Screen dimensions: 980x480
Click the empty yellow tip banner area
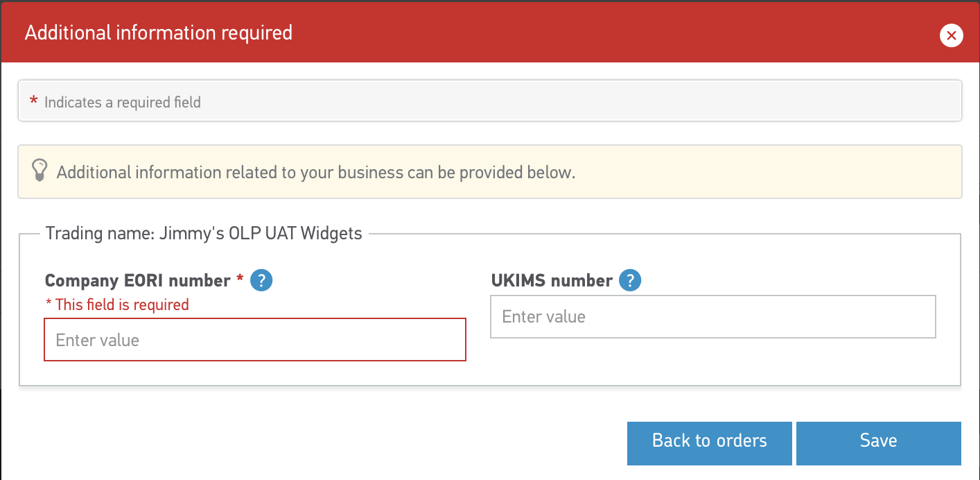(762, 172)
